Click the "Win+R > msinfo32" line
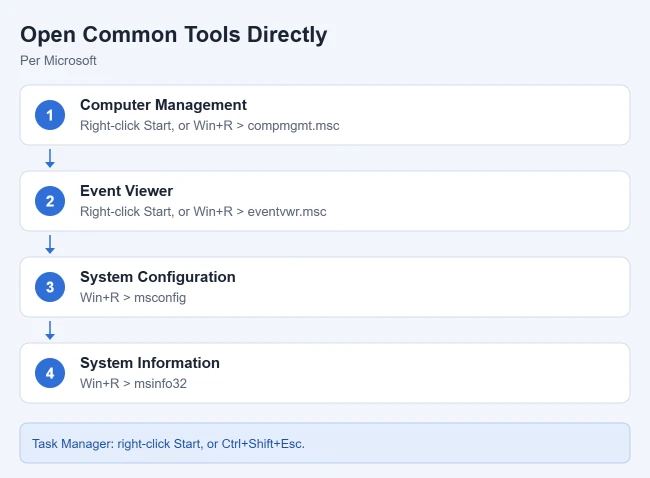The image size is (650, 478). click(x=133, y=383)
